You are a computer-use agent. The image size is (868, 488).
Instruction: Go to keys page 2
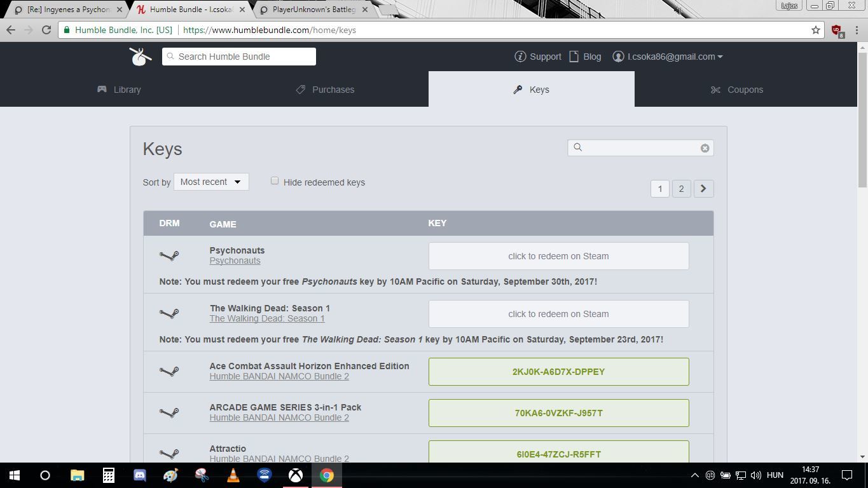[x=681, y=189]
